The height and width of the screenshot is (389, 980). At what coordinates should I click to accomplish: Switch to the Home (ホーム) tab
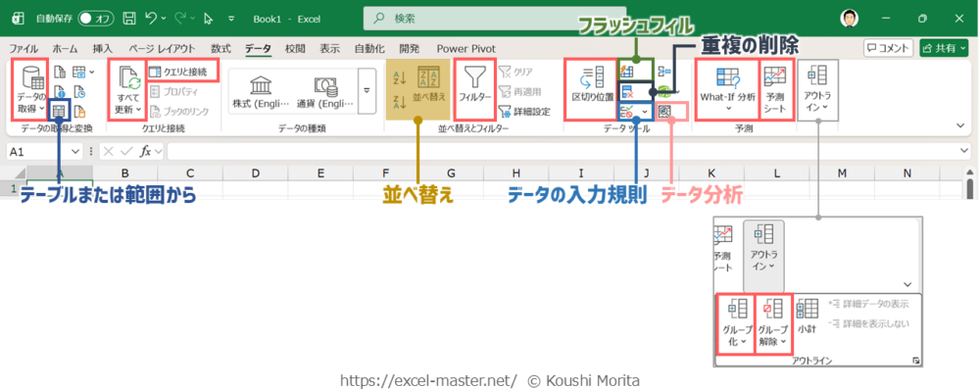point(65,48)
